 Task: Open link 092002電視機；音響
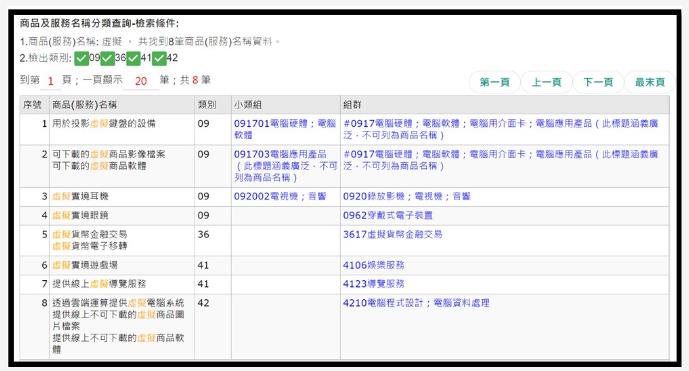pos(280,196)
